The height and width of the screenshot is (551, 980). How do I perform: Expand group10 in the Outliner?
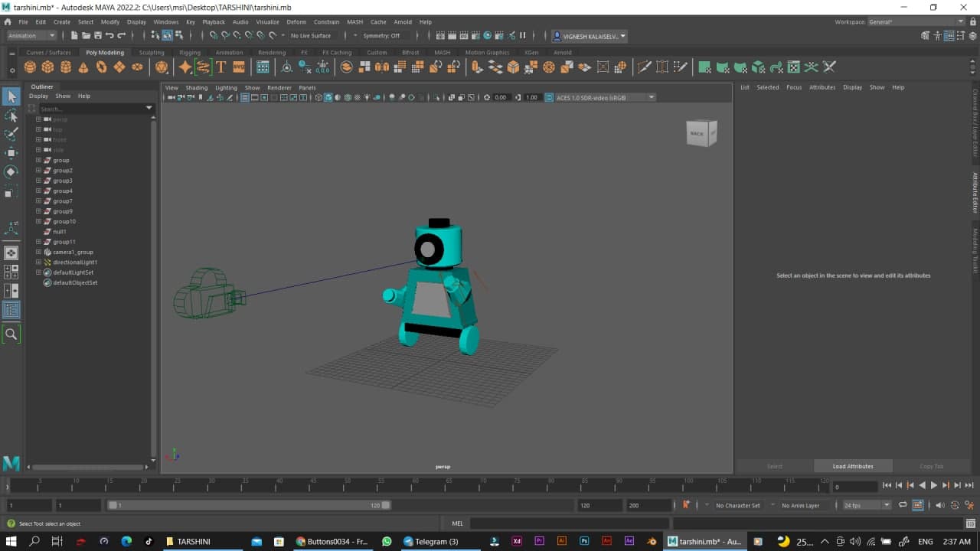click(x=38, y=221)
